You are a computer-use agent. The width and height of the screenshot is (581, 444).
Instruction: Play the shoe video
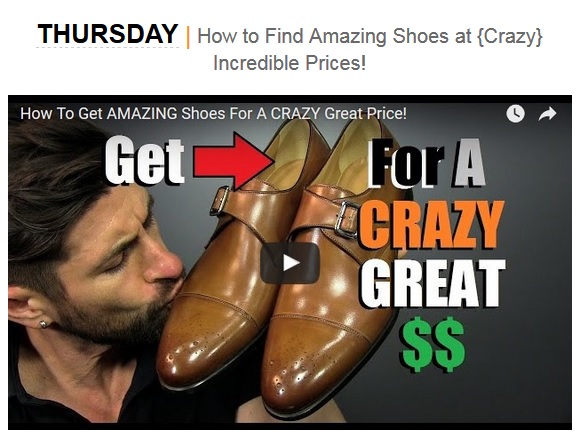(x=290, y=263)
